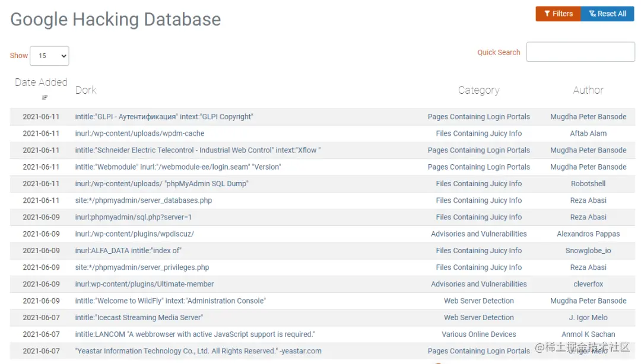641x364 pixels.
Task: Toggle the Date Added sort icon
Action: click(x=45, y=97)
